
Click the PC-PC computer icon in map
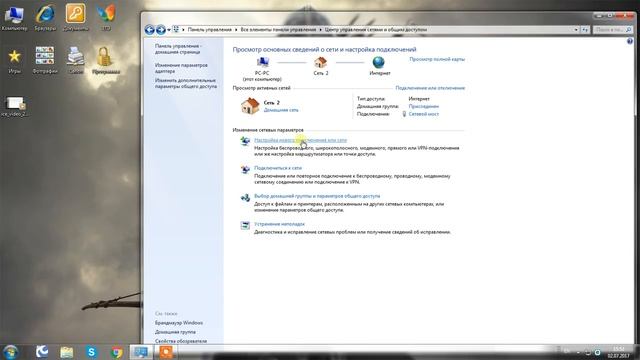pyautogui.click(x=262, y=62)
